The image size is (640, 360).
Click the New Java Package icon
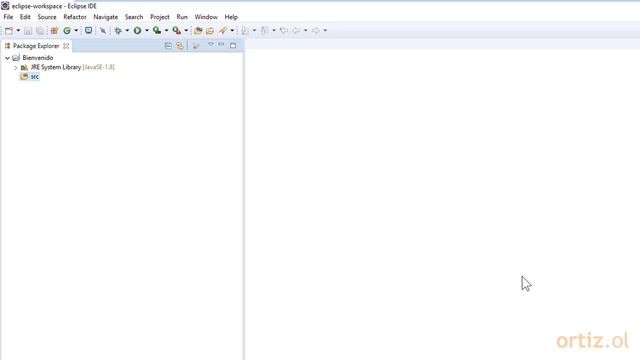(x=54, y=31)
